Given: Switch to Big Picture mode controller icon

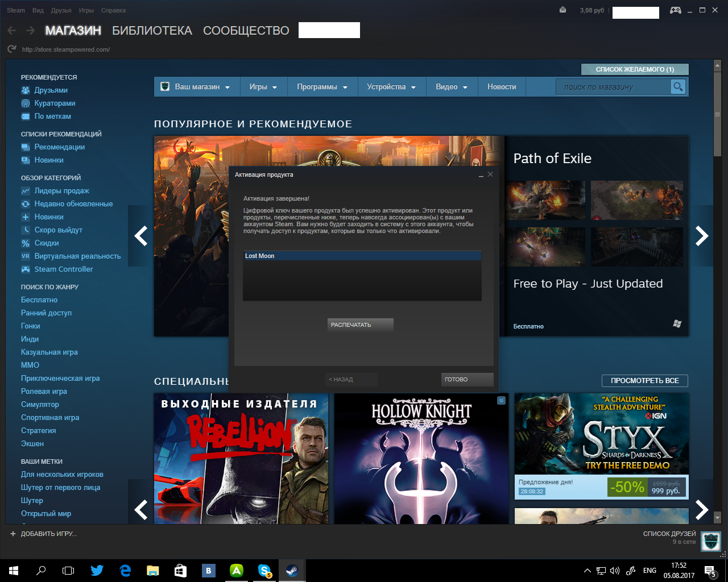Looking at the screenshot, I should pos(675,10).
